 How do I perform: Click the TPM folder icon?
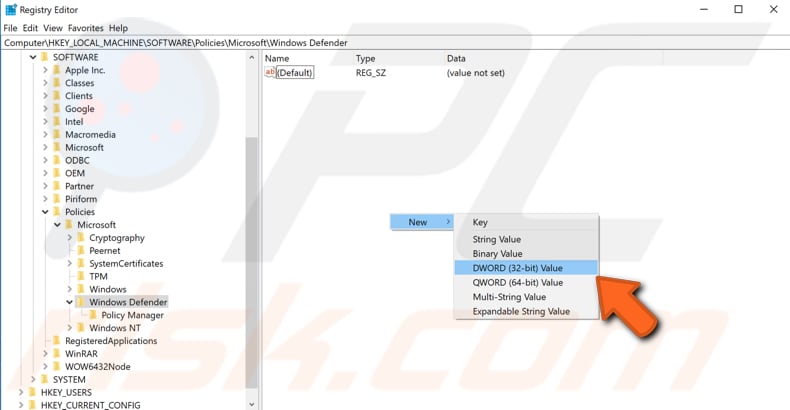click(81, 276)
